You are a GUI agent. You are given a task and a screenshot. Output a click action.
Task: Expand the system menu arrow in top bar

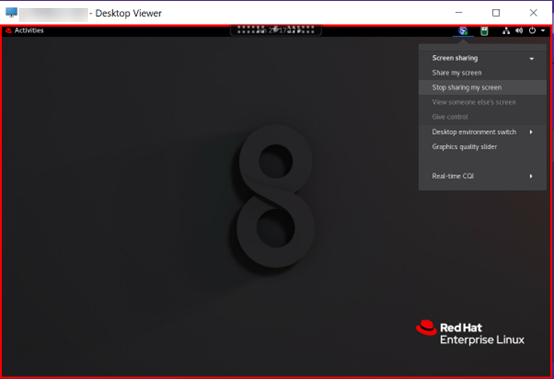tap(543, 31)
